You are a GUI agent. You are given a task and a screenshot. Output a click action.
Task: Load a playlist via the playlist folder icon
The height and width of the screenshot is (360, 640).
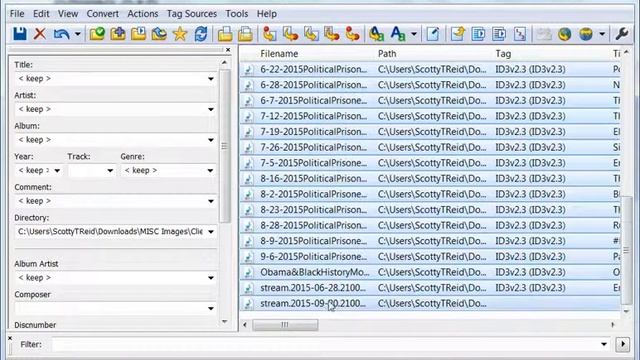click(138, 34)
